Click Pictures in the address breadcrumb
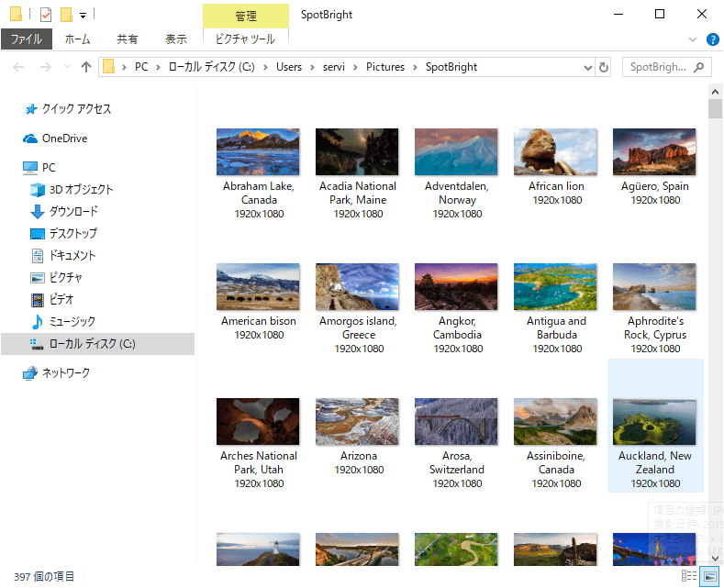The width and height of the screenshot is (724, 588). click(x=385, y=67)
